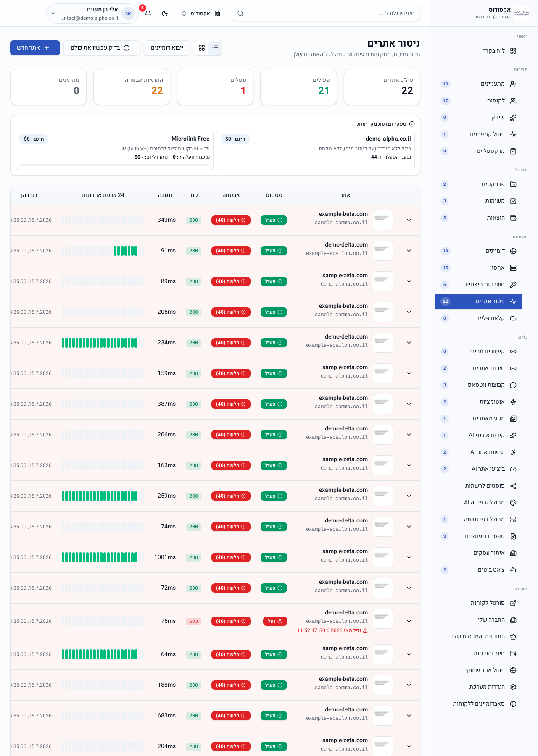Screen dimensions: 538x756
Task: Switch to list view layout
Action: [x=215, y=48]
